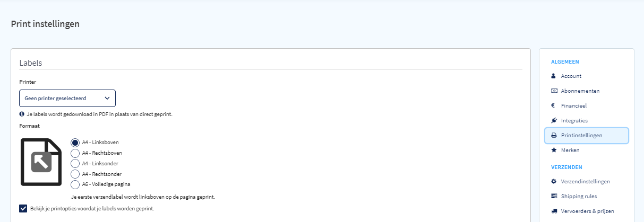Select A4 - Linksonder format
The image size is (644, 222).
[x=75, y=164]
